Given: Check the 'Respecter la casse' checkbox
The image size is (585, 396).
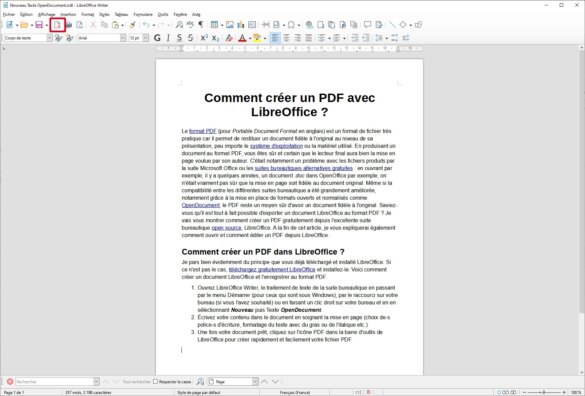Looking at the screenshot, I should pyautogui.click(x=156, y=381).
